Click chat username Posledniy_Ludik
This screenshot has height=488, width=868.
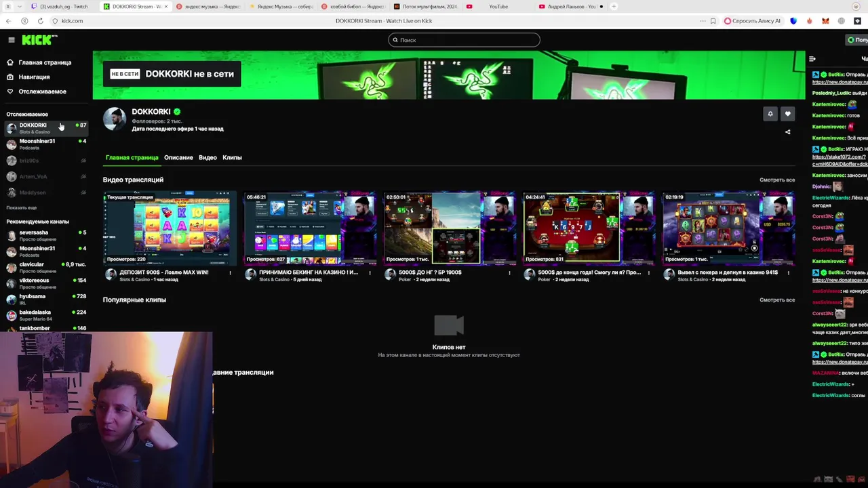pyautogui.click(x=830, y=93)
